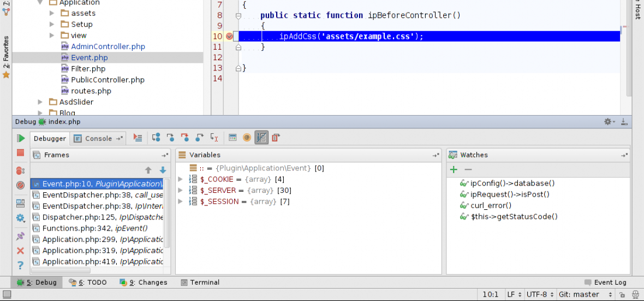Open the 5: Debug tool window tab
Image resolution: width=644 pixels, height=301 pixels.
coord(37,282)
